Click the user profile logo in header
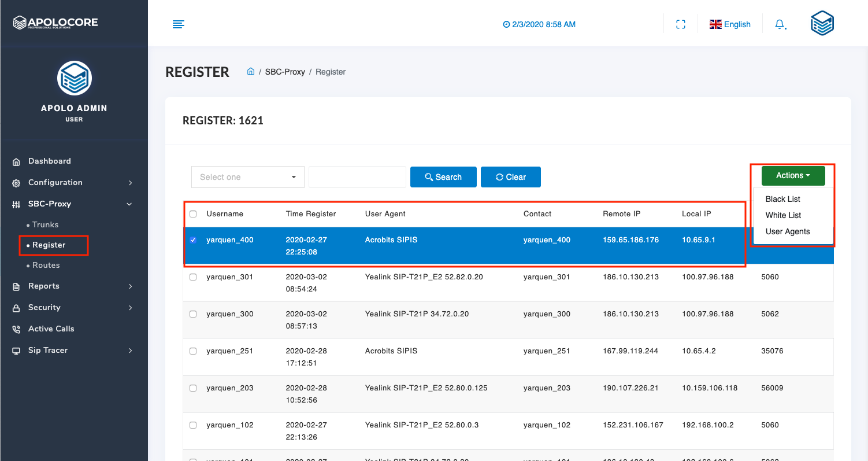 (x=822, y=24)
